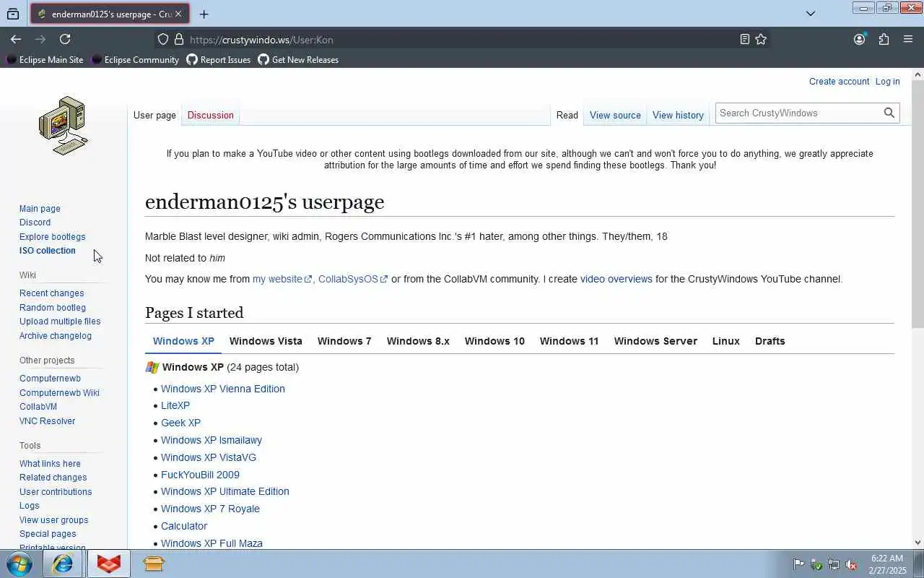Viewport: 924px width, 578px height.
Task: Click the address bar URL field
Action: pos(462,39)
